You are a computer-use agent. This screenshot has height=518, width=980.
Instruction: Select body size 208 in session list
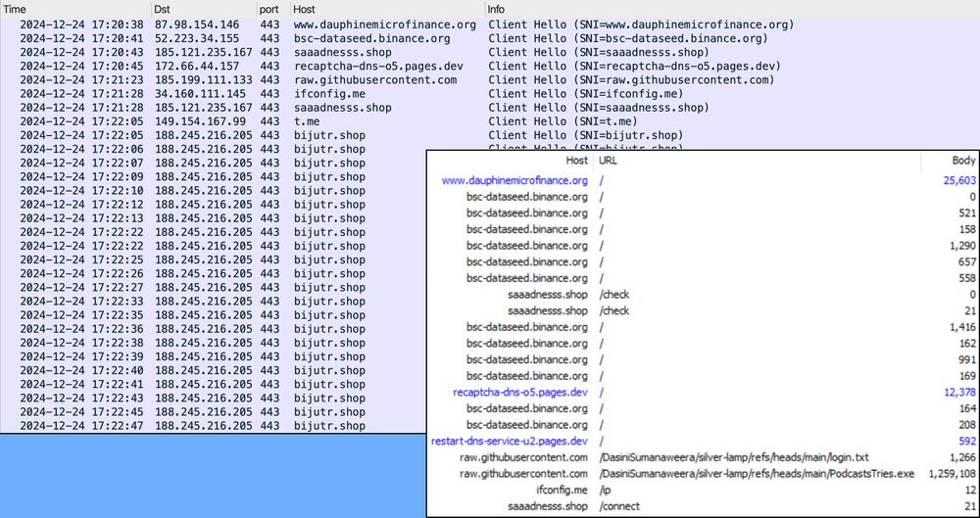(967, 425)
